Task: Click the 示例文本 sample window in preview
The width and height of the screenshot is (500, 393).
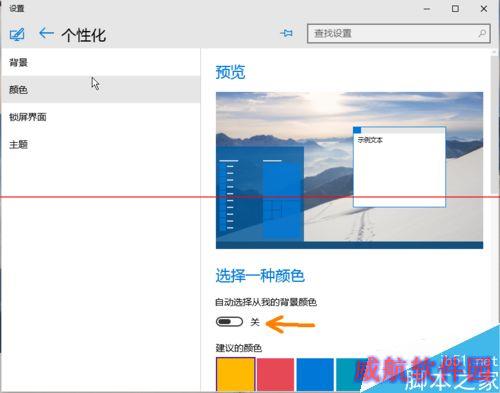Action: click(x=399, y=167)
